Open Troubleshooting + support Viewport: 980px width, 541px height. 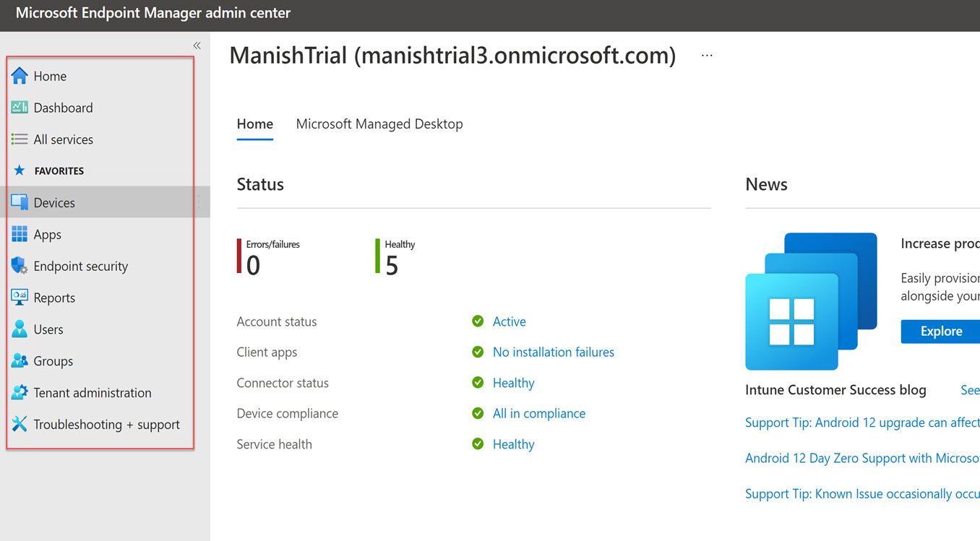pyautogui.click(x=106, y=424)
